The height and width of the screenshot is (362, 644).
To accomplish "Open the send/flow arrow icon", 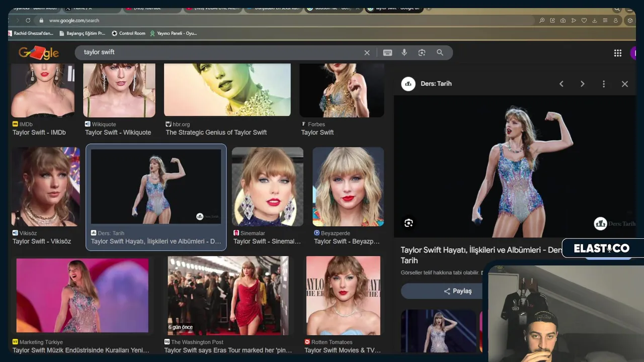I will point(574,20).
